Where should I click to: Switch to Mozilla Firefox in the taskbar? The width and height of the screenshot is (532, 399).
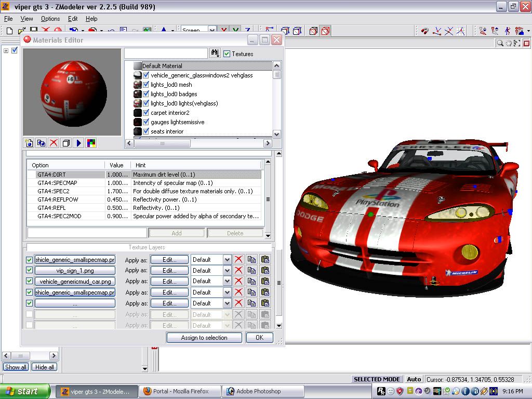point(180,391)
